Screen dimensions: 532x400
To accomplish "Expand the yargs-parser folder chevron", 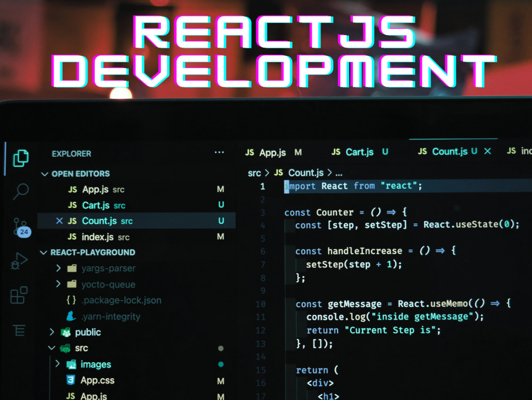I will point(59,268).
